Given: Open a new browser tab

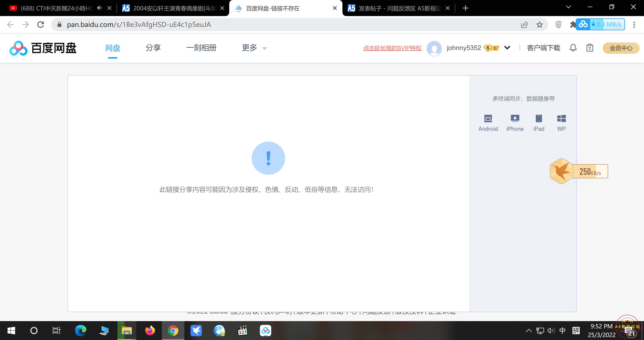Looking at the screenshot, I should 465,8.
